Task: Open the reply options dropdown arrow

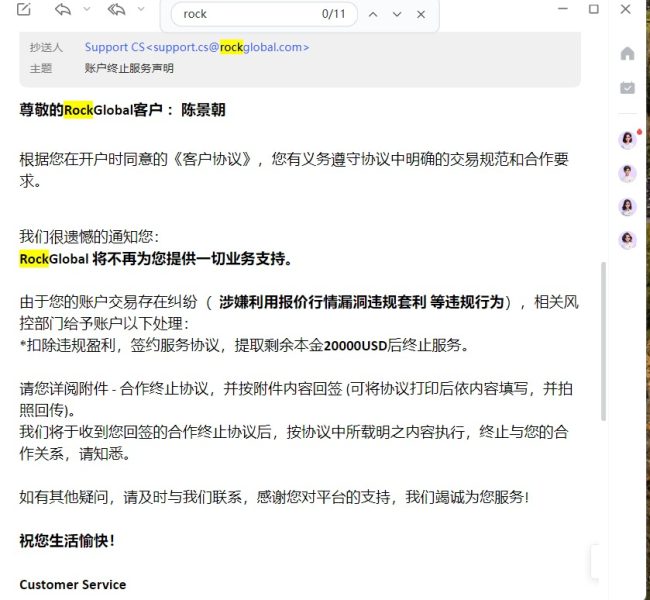Action: 87,9
